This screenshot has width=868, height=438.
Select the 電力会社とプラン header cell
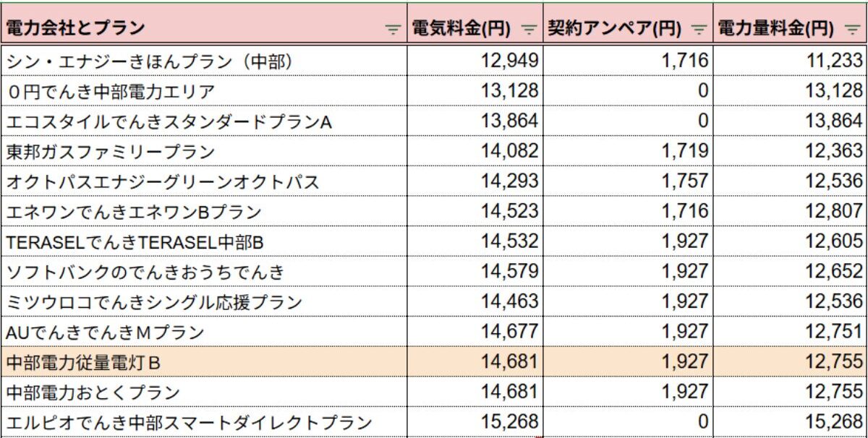tap(203, 29)
